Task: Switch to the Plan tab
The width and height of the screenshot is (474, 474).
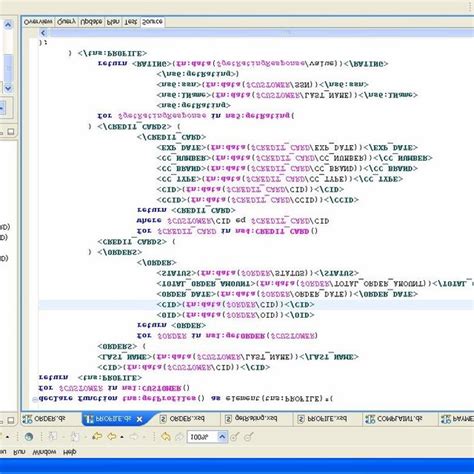Action: [113, 22]
